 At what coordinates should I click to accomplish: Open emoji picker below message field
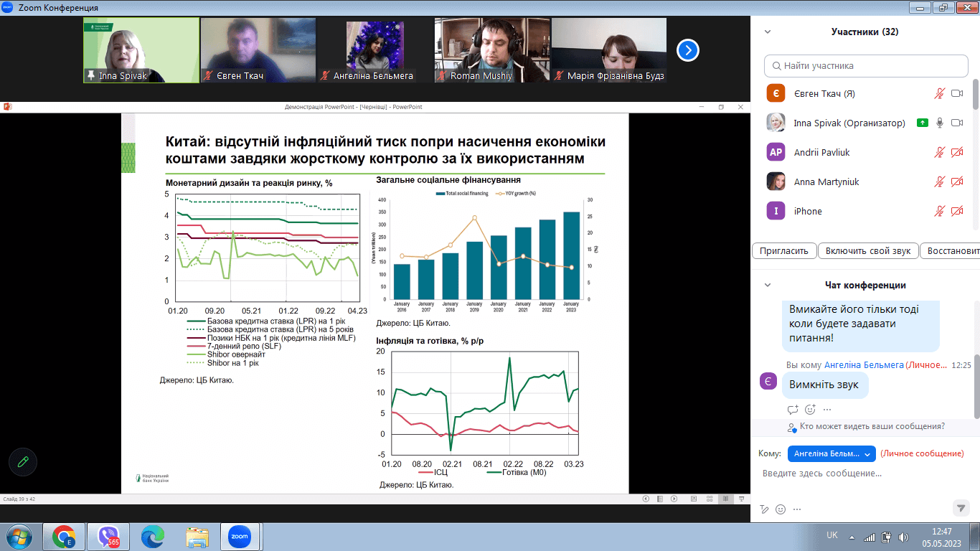[781, 509]
